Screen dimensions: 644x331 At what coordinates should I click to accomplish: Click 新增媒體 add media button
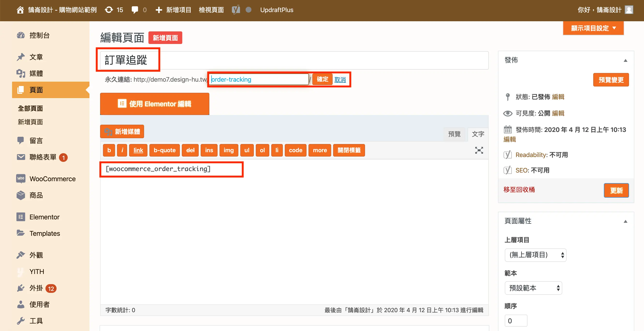point(122,131)
